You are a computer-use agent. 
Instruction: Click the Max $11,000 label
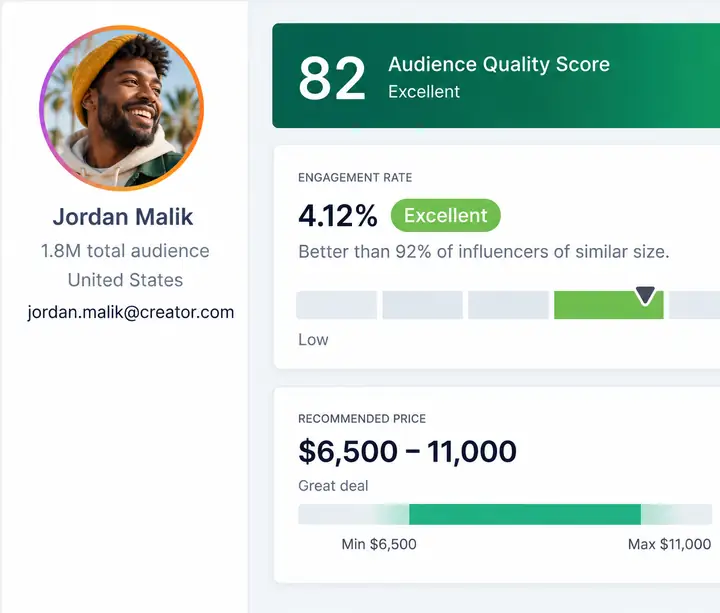click(669, 544)
